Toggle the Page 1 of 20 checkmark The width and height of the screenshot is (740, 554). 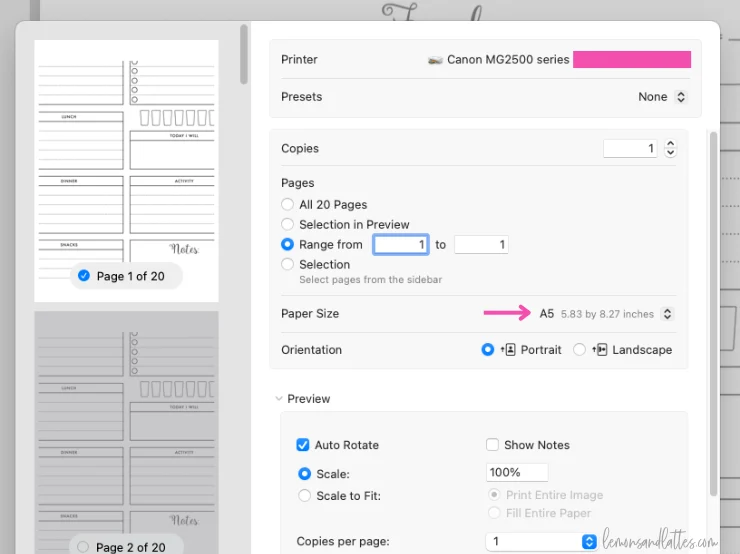84,276
